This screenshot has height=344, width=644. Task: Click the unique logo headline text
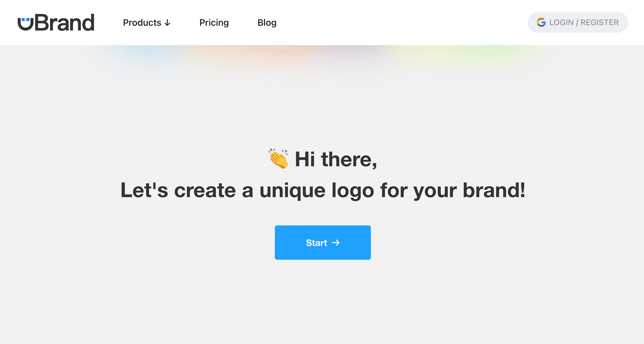pyautogui.click(x=323, y=190)
